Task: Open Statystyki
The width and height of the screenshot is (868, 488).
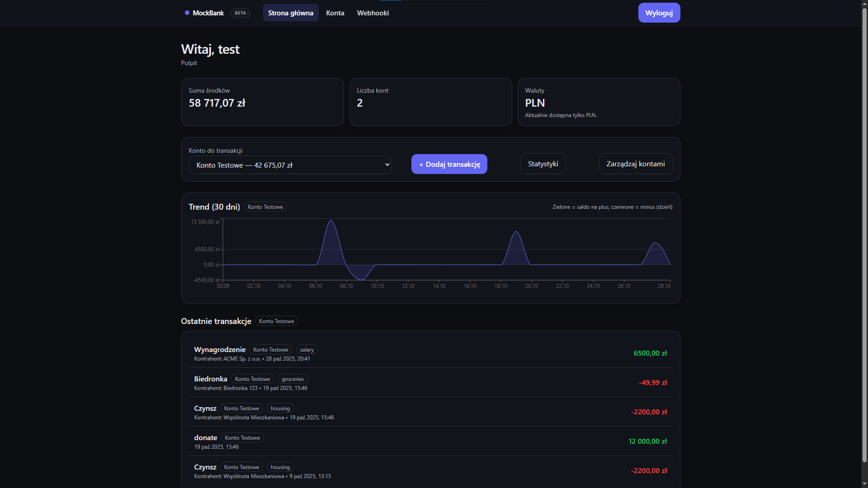Action: [x=543, y=164]
